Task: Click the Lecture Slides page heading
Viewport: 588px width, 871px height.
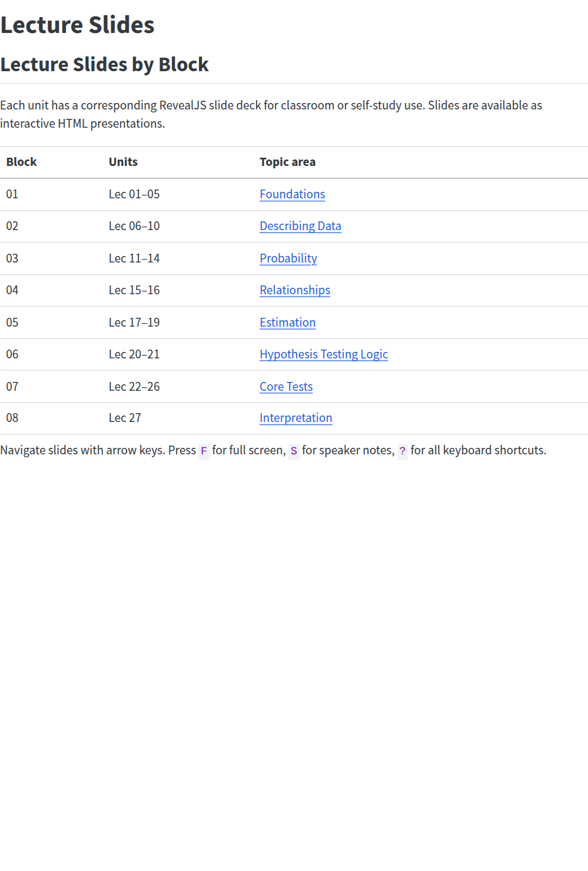Action: coord(78,25)
